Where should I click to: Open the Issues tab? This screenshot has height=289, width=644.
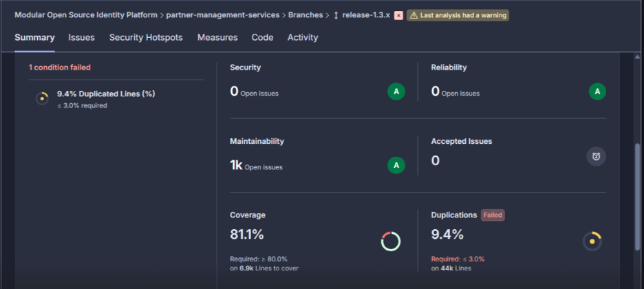click(x=82, y=38)
